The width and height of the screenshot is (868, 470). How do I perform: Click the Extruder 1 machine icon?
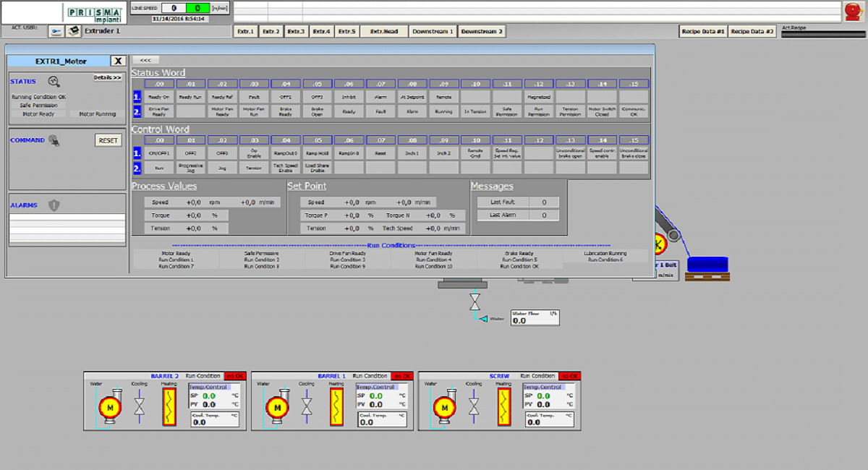pos(73,32)
